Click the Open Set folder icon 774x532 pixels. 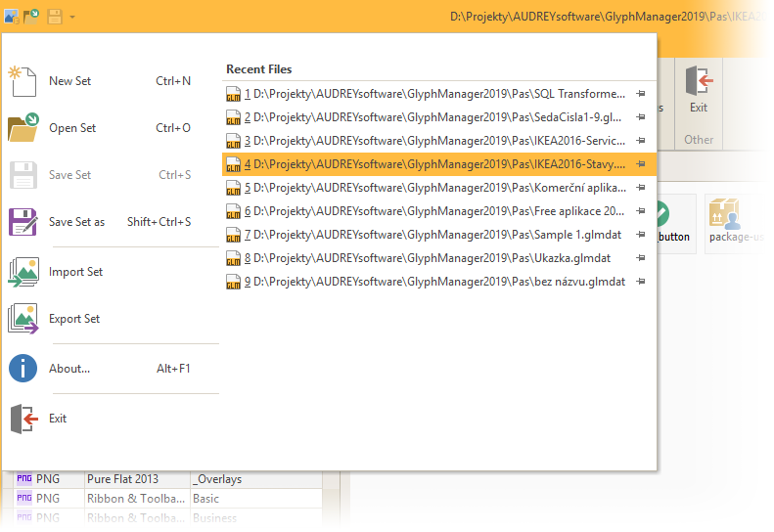tap(22, 128)
